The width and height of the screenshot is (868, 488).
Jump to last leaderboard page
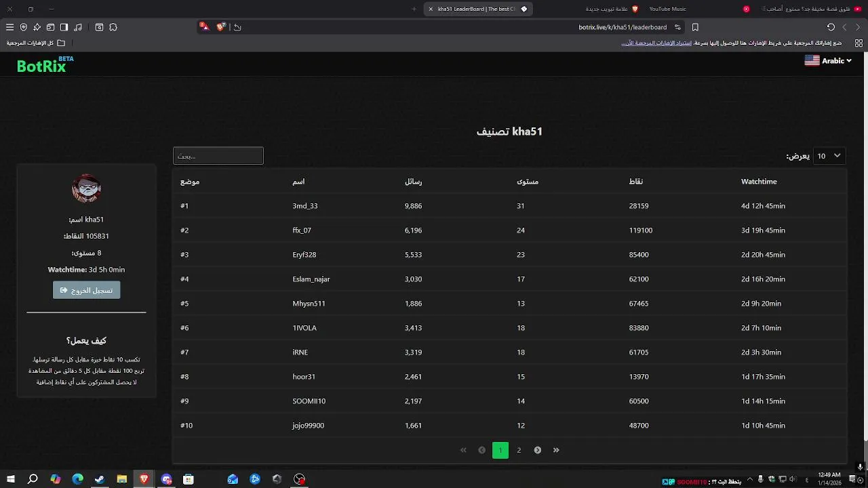coord(556,450)
